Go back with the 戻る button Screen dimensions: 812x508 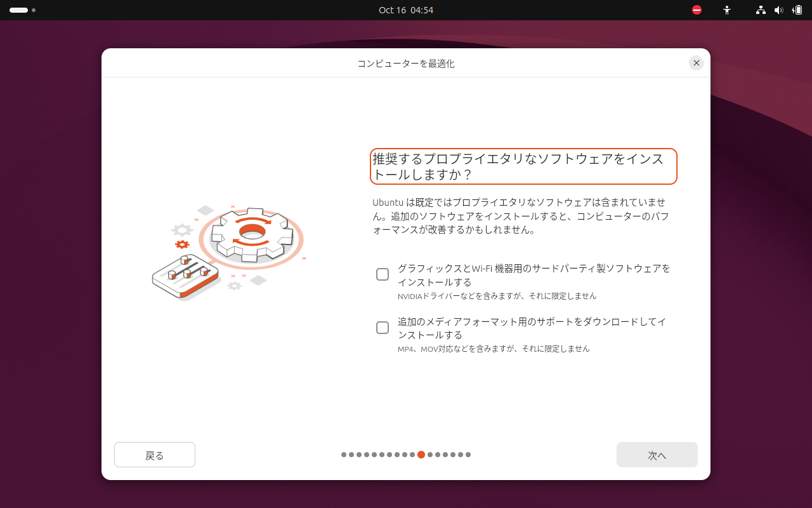155,455
